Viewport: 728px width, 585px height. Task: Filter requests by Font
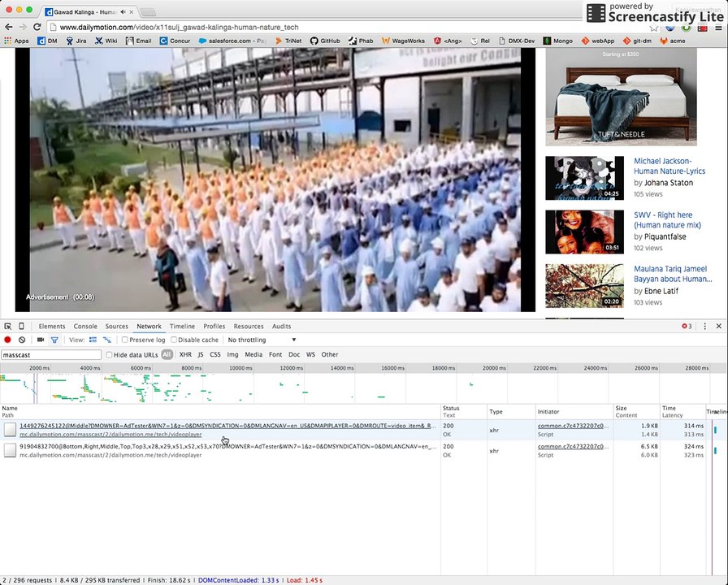[275, 355]
